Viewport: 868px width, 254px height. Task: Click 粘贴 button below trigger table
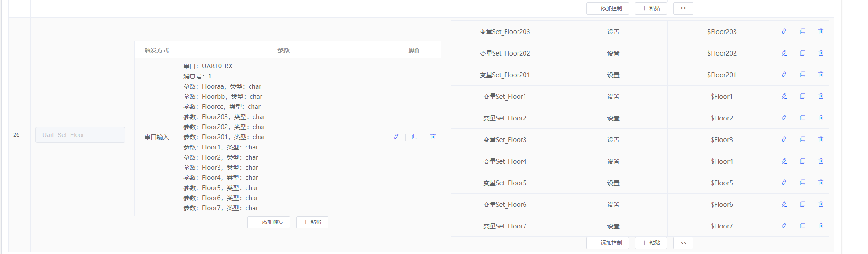tap(312, 222)
